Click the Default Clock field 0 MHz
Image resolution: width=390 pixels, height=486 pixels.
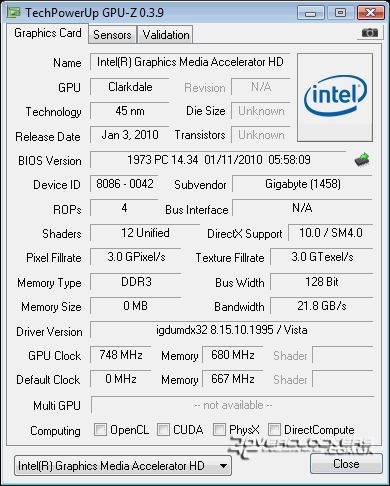(121, 379)
